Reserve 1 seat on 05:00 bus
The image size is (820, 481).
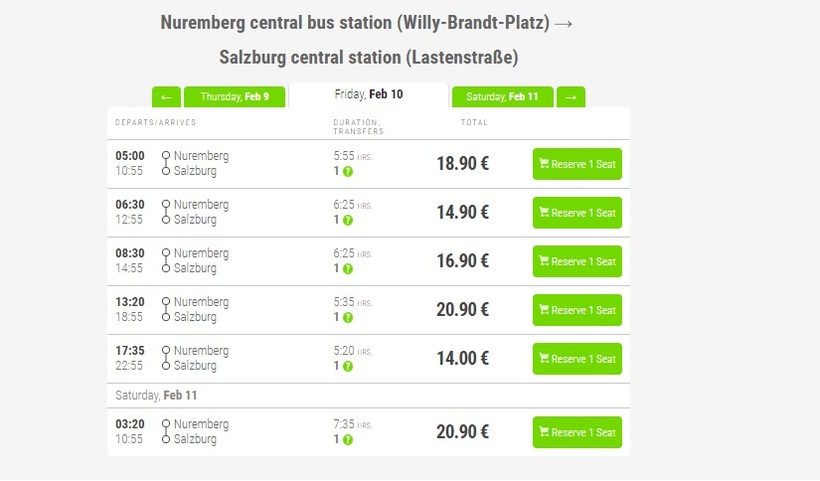[577, 164]
